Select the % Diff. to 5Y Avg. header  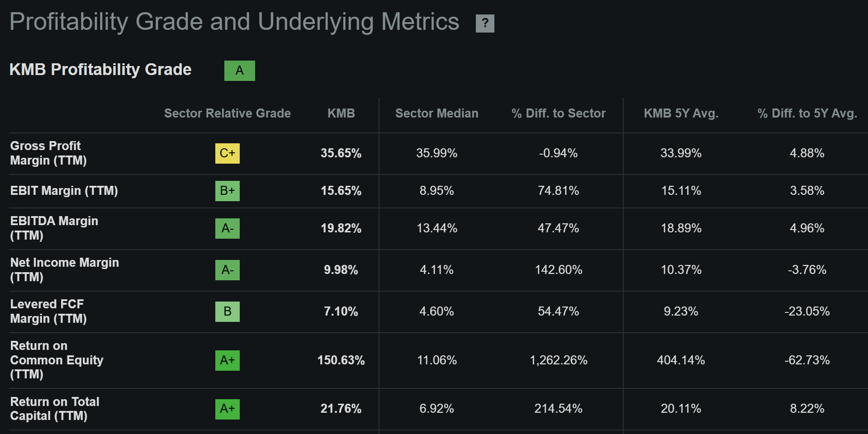[807, 113]
